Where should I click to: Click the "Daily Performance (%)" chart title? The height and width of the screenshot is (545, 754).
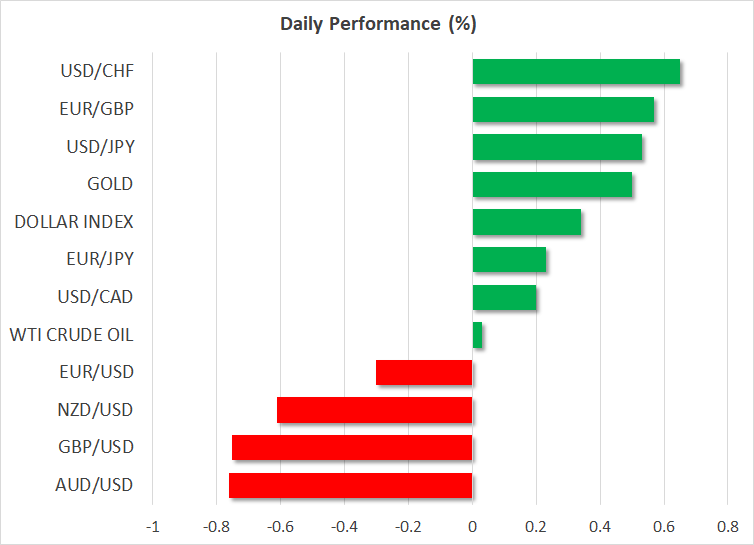tap(376, 21)
